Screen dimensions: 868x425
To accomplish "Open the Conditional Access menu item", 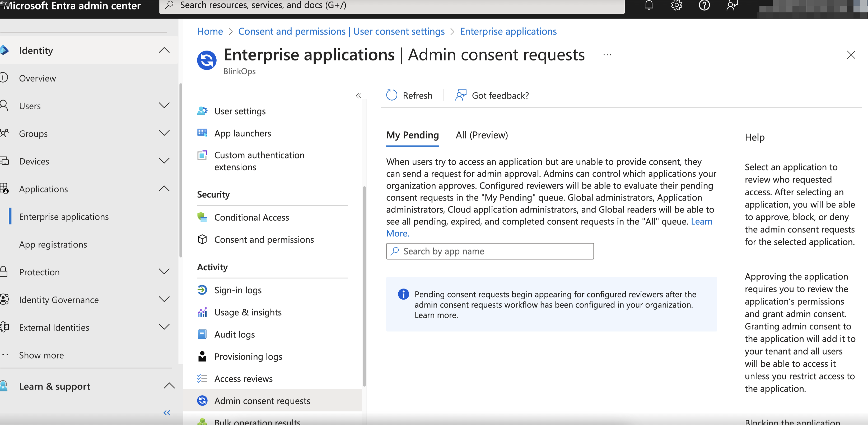I will [251, 216].
